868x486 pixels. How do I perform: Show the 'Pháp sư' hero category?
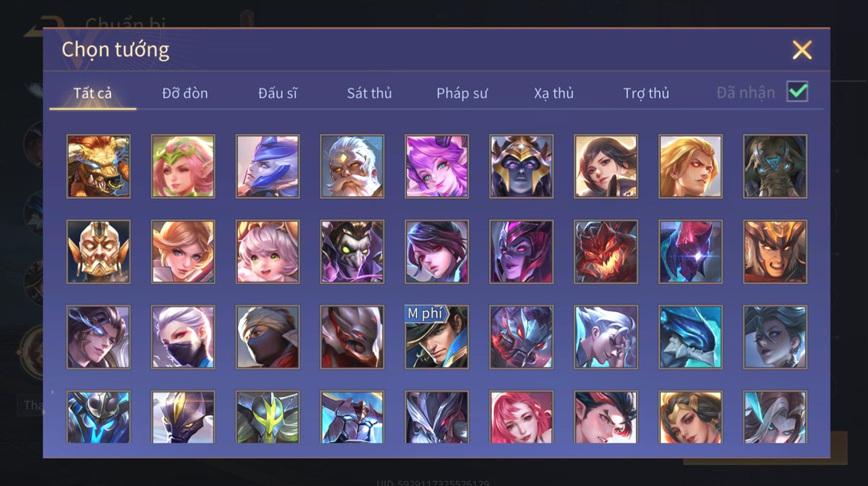[462, 93]
